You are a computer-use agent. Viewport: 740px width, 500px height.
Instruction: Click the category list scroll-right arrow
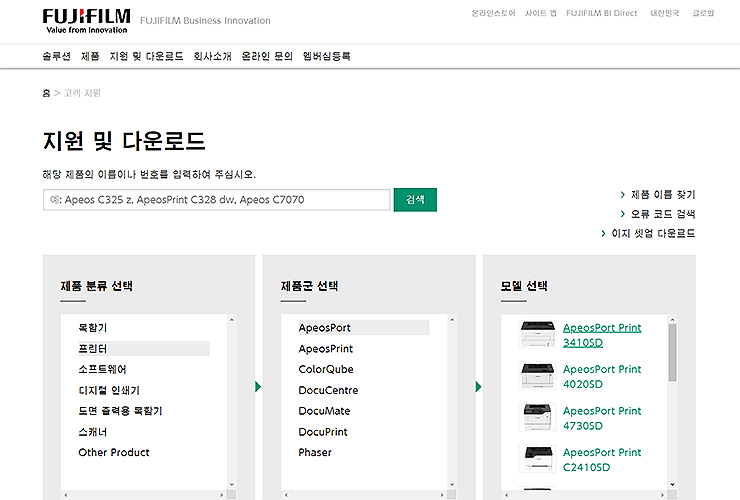click(x=222, y=495)
